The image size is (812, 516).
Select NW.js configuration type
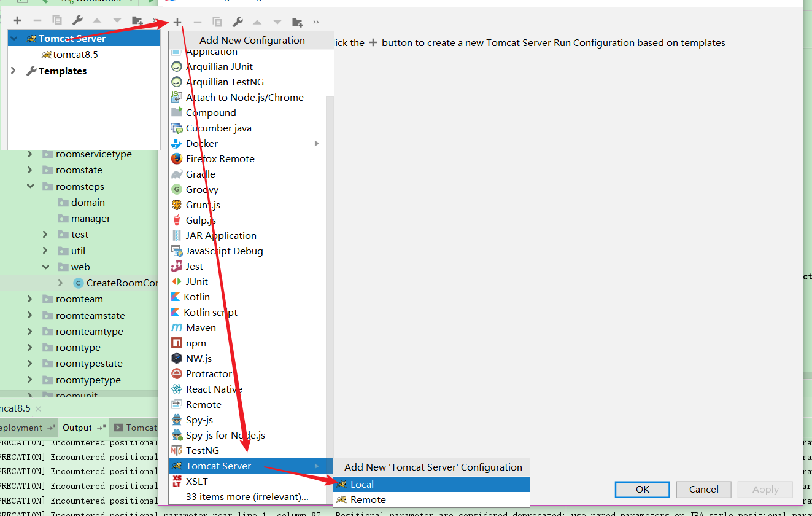point(247,358)
